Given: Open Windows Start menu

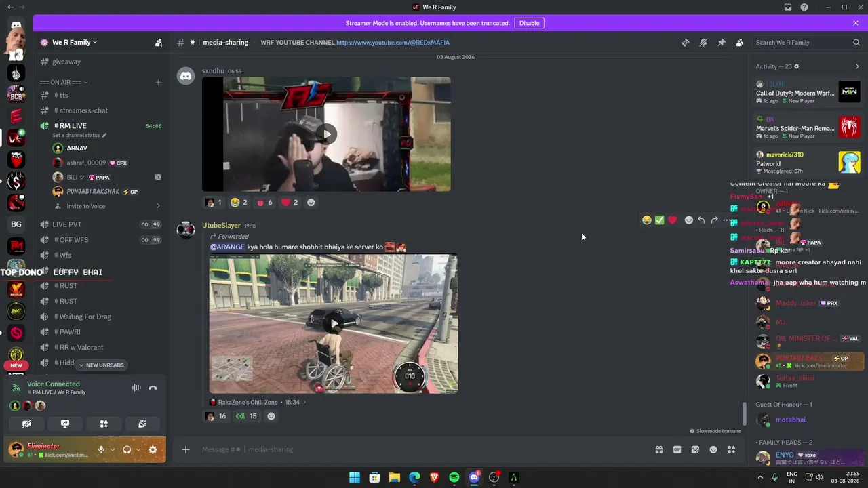Looking at the screenshot, I should 355,477.
